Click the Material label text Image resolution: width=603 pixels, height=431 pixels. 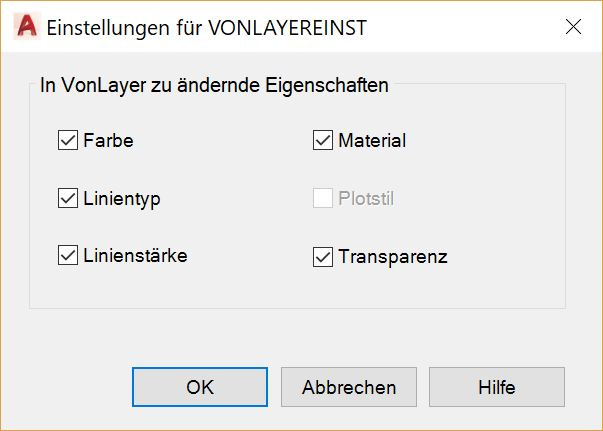pos(372,140)
